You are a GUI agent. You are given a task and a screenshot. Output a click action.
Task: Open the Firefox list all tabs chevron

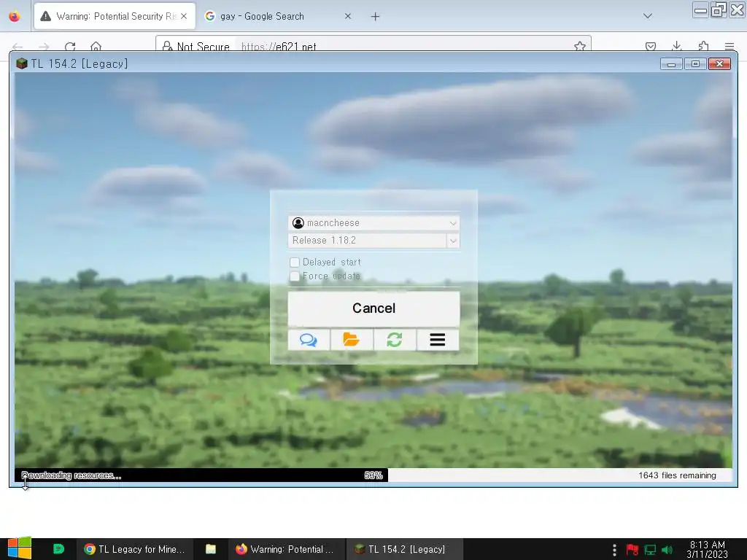[x=648, y=16]
